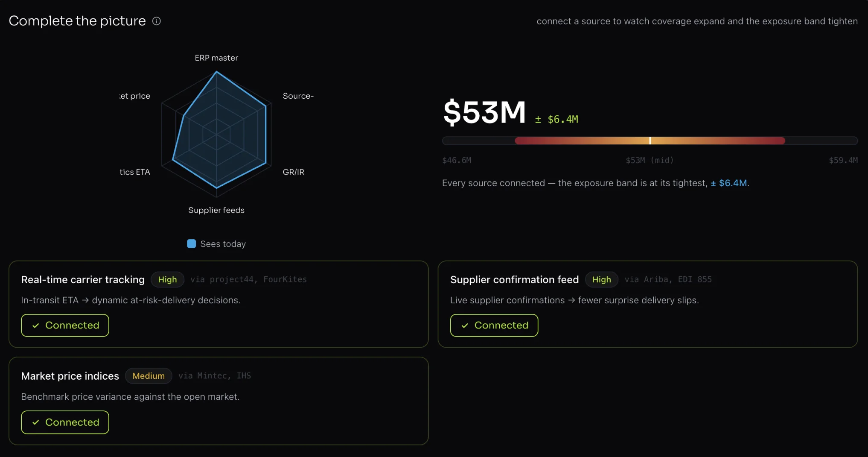868x457 pixels.
Task: Click the green ± $6.4M value beside $53M
Action: coord(557,119)
